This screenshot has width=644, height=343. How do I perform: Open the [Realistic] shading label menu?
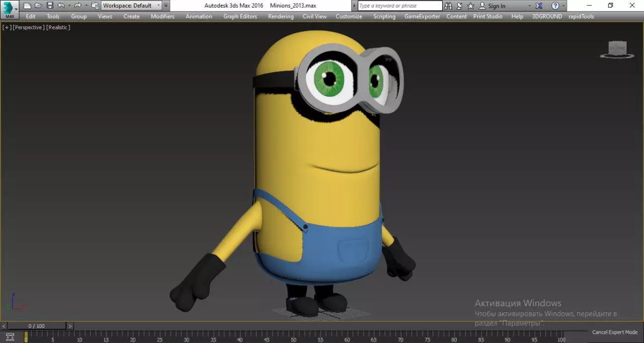58,27
